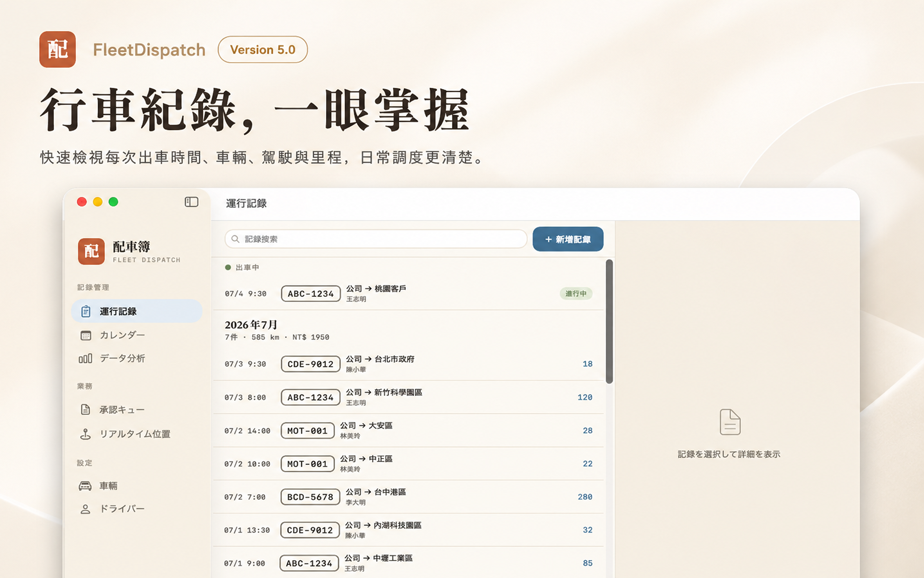Click the magnifier icon in search box
The width and height of the screenshot is (924, 578).
click(x=235, y=239)
